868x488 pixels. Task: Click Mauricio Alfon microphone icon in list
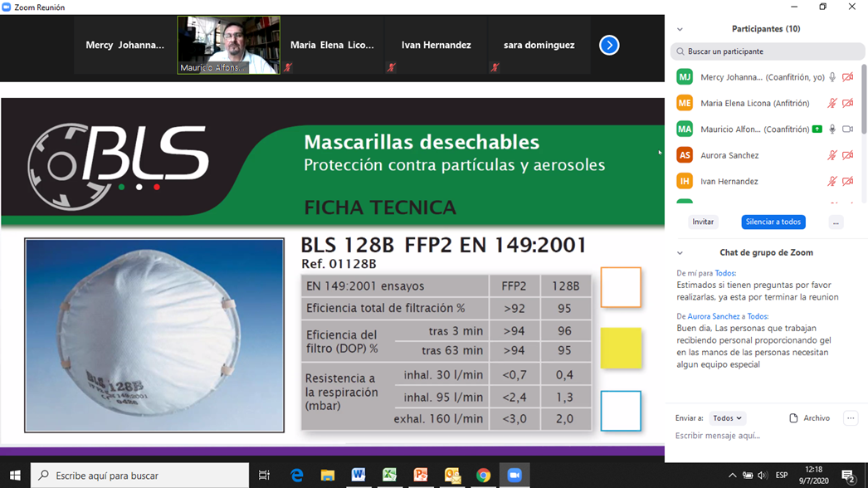pyautogui.click(x=832, y=129)
